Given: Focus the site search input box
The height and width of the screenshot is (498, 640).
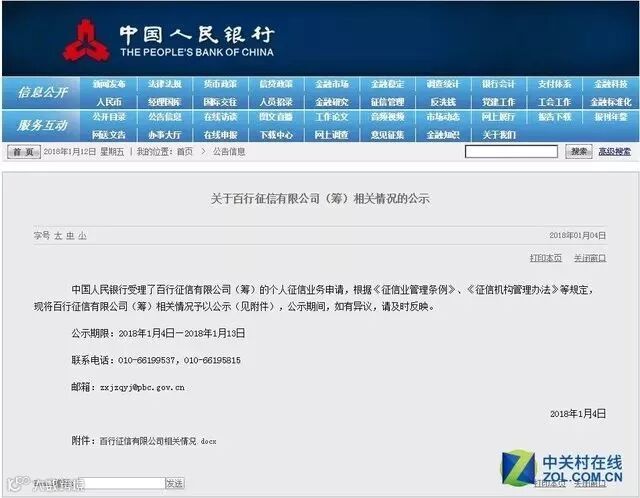Looking at the screenshot, I should [511, 151].
